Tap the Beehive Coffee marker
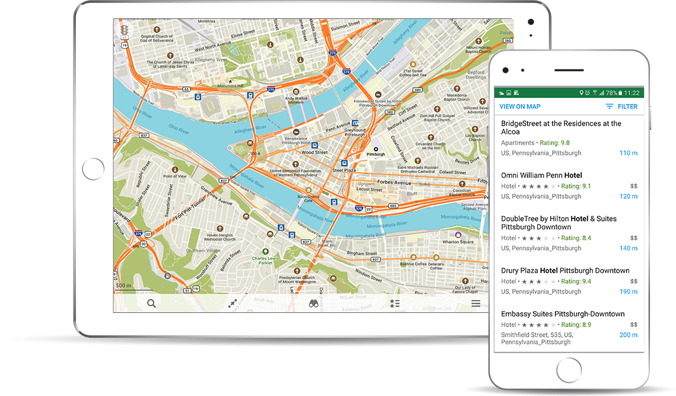 click(413, 257)
